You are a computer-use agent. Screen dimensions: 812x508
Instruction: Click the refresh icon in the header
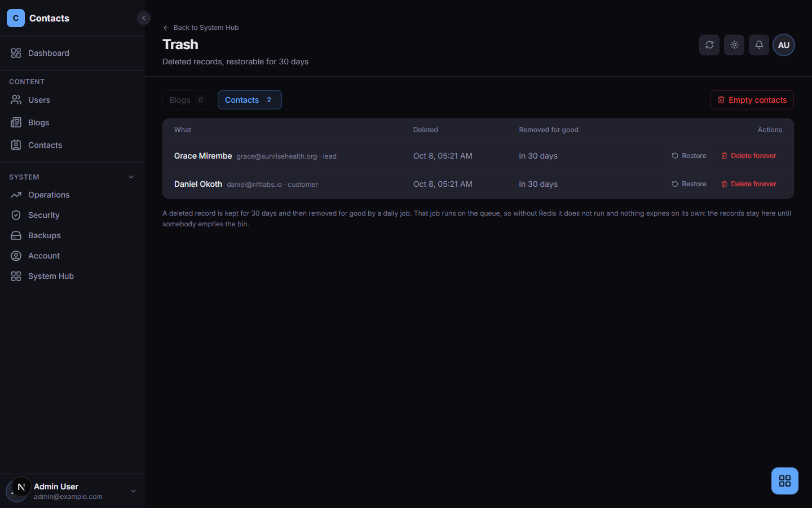point(709,45)
